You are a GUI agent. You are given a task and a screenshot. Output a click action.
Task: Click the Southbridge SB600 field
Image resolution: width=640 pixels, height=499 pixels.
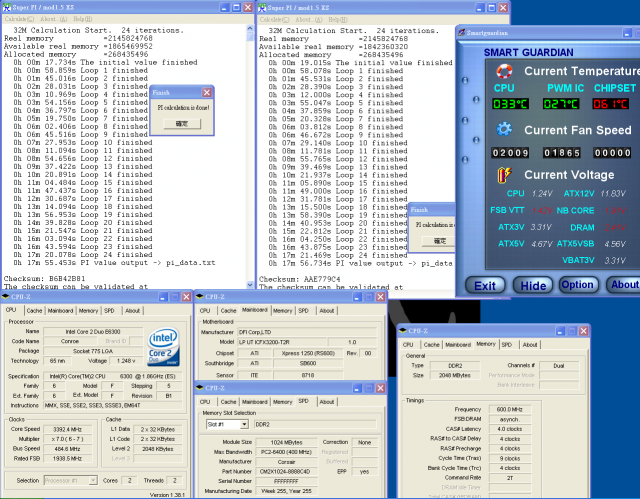(308, 363)
